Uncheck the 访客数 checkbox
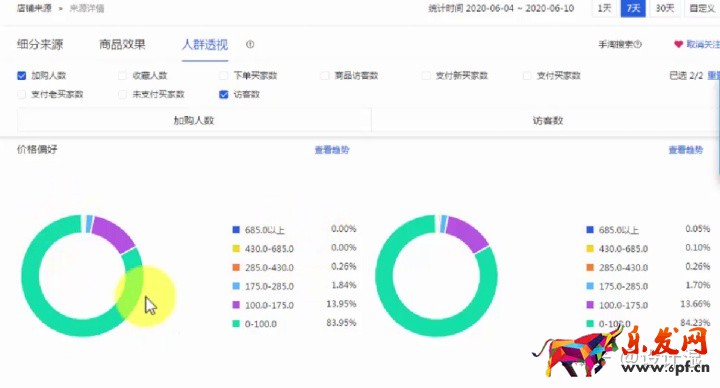Viewport: 720px width, 388px height. click(224, 94)
